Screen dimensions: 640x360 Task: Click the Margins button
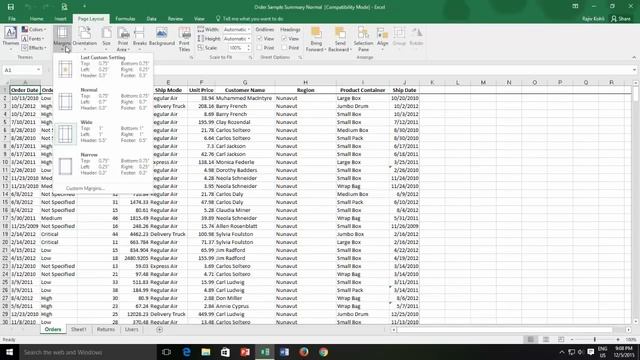coord(62,39)
